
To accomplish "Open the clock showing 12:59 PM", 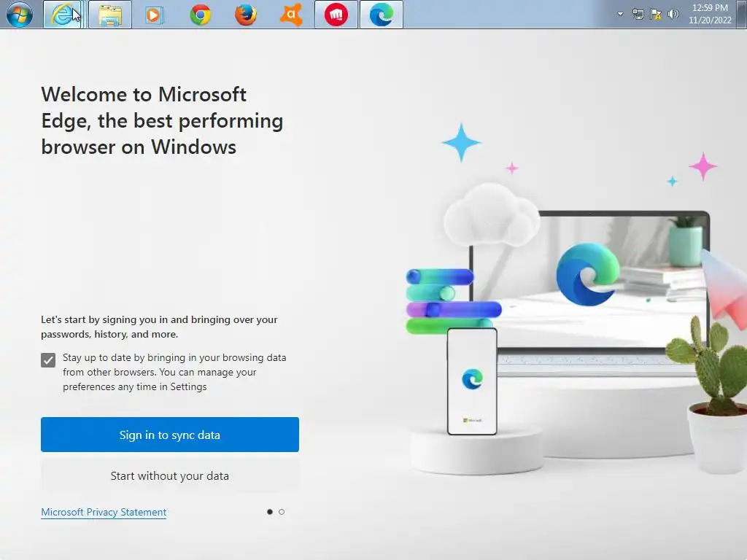I will 710,14.
